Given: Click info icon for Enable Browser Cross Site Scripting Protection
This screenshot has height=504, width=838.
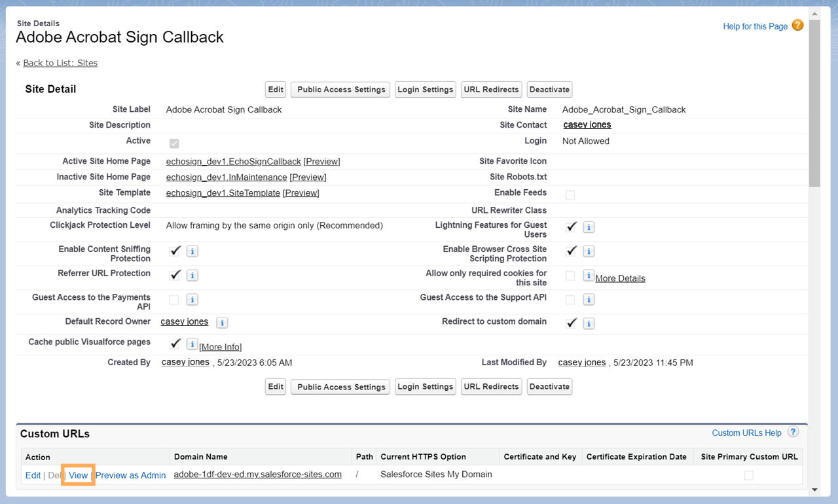Looking at the screenshot, I should (589, 251).
